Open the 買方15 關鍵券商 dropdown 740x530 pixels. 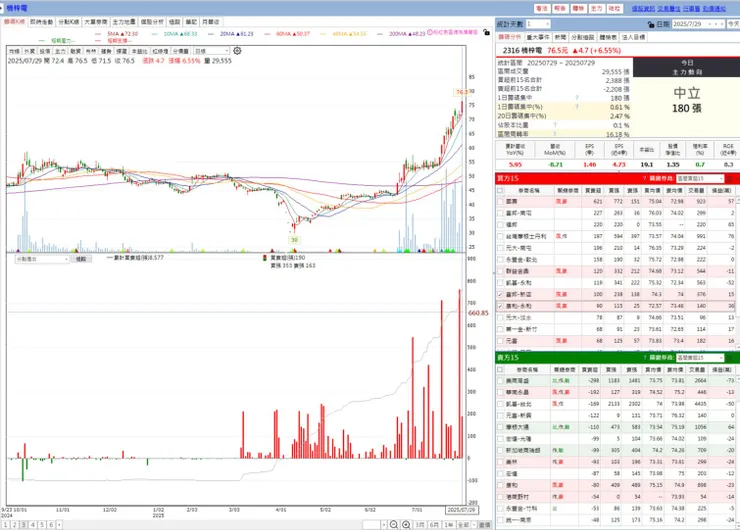pyautogui.click(x=700, y=178)
